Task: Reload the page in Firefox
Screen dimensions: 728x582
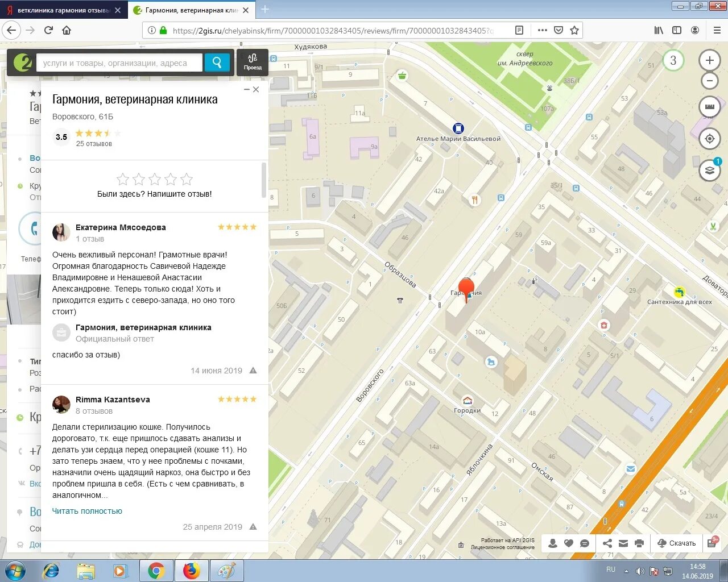Action: point(49,30)
